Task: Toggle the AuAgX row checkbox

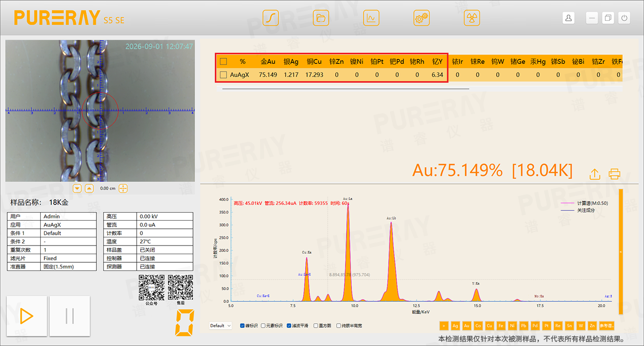Action: pos(223,75)
